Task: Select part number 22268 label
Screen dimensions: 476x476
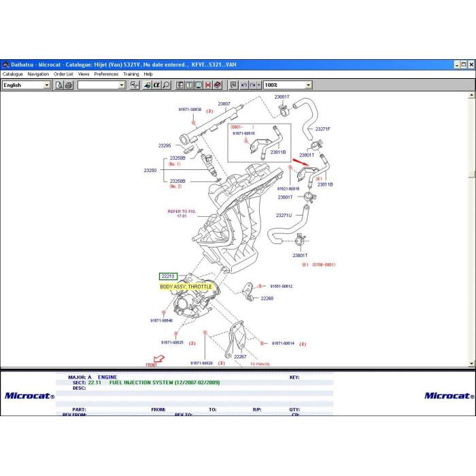Action: pyautogui.click(x=267, y=299)
